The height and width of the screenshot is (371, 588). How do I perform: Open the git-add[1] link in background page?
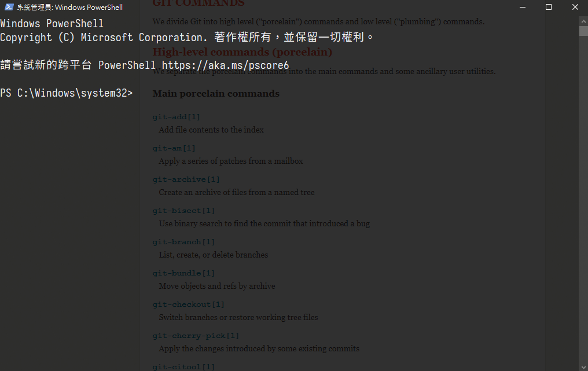[x=177, y=117]
